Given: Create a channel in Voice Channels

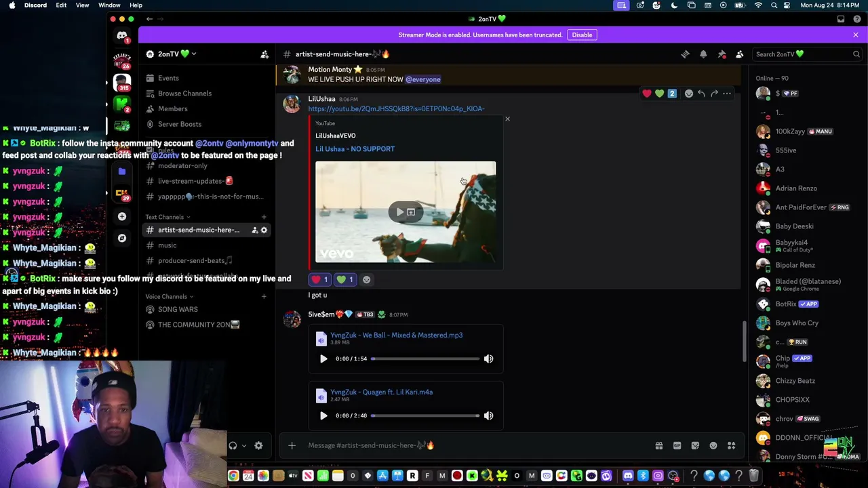Looking at the screenshot, I should click(264, 296).
